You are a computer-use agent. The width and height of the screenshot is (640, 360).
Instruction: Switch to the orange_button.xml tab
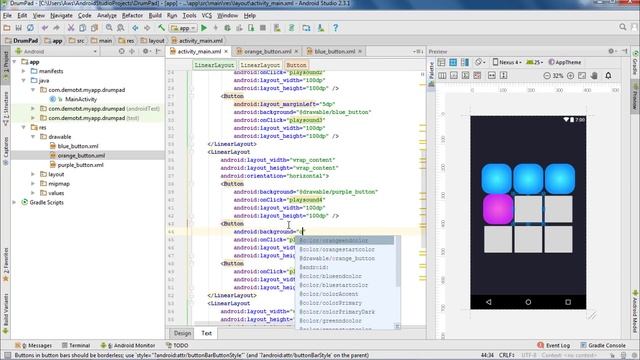pyautogui.click(x=267, y=51)
